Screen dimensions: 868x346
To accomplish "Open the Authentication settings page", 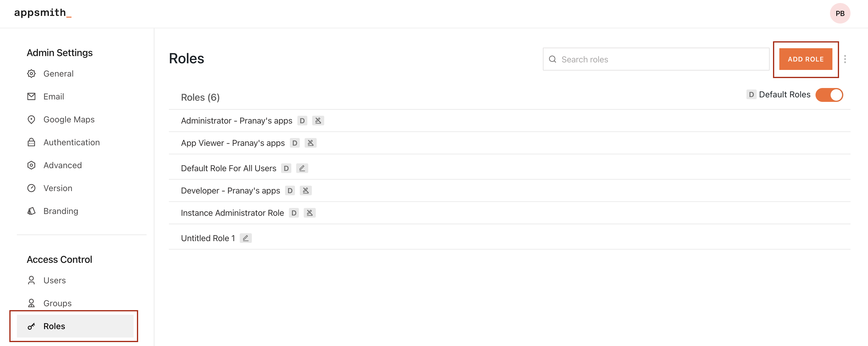I will [x=71, y=142].
